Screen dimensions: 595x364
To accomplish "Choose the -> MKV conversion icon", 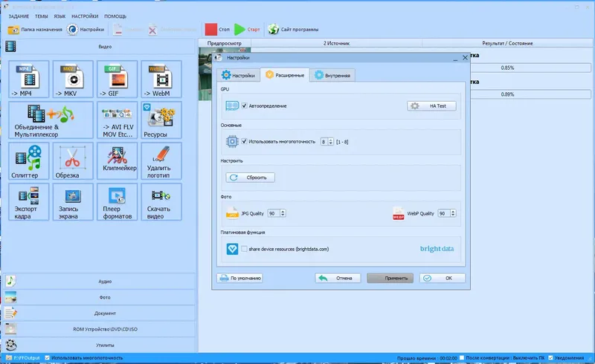I will (x=73, y=79).
